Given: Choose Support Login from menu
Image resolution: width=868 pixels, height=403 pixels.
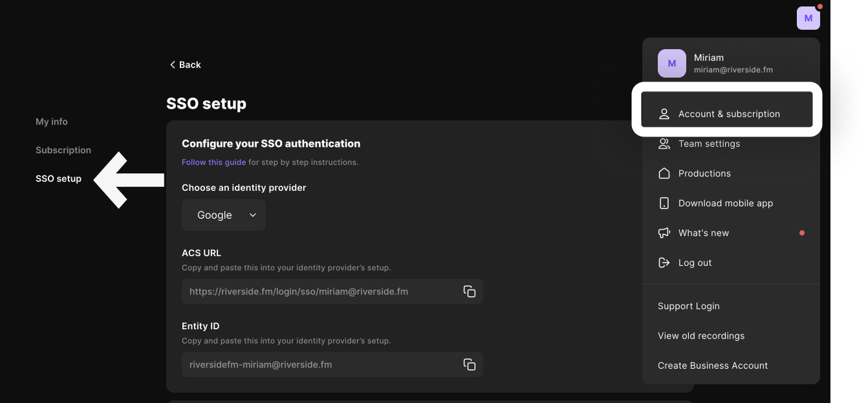Looking at the screenshot, I should [x=688, y=306].
